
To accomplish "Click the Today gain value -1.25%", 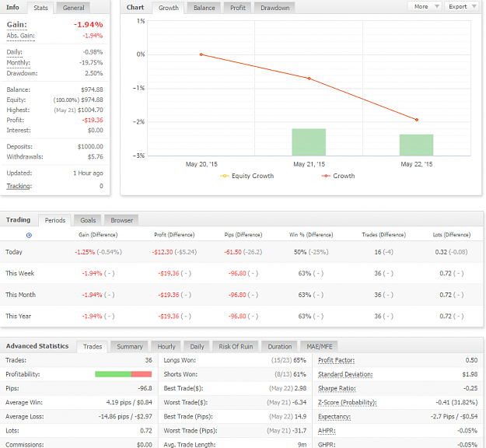I will [85, 252].
